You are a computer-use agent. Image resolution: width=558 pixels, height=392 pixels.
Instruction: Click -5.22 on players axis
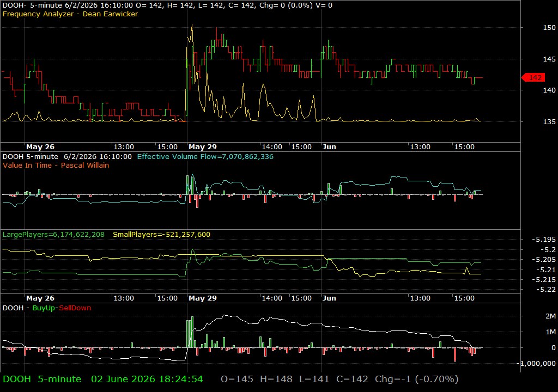coord(546,290)
